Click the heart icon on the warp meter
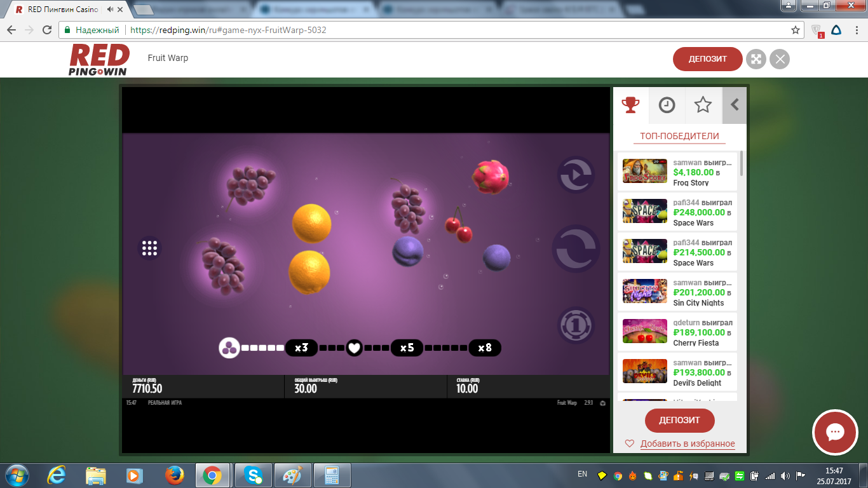Screen dimensions: 868x488 point(354,348)
